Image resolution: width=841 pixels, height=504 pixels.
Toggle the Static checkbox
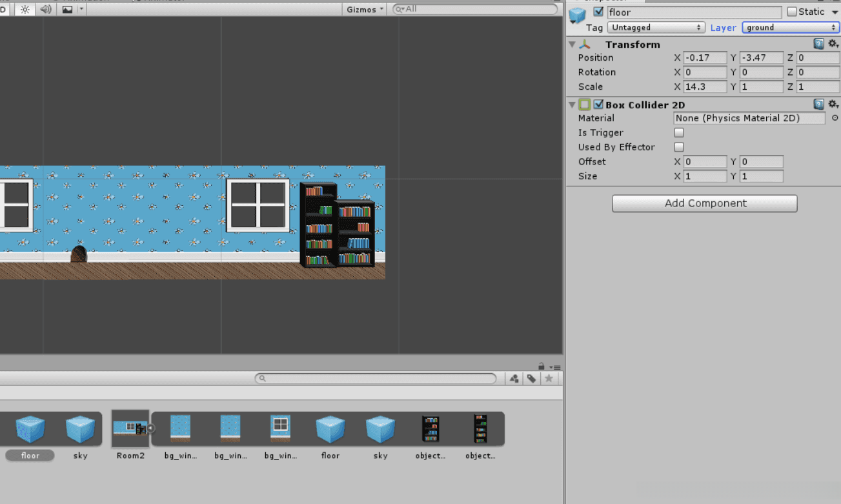coord(792,12)
